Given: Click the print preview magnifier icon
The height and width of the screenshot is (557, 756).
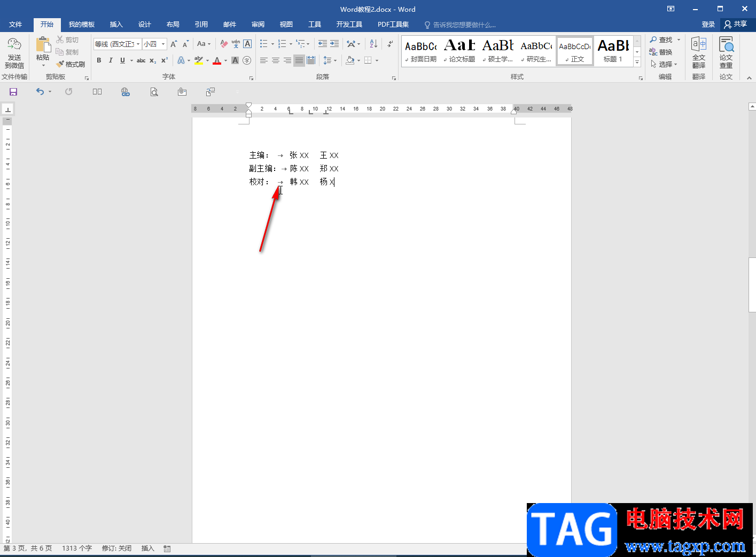Looking at the screenshot, I should 154,92.
